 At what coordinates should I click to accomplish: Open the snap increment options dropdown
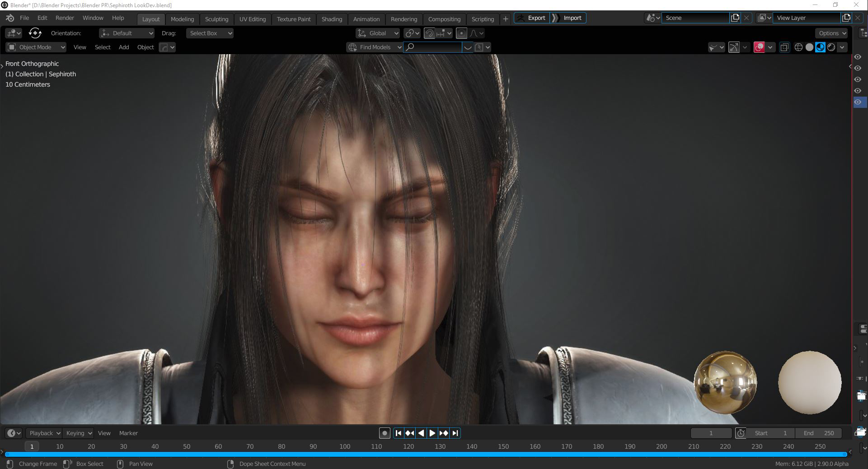[x=444, y=33]
